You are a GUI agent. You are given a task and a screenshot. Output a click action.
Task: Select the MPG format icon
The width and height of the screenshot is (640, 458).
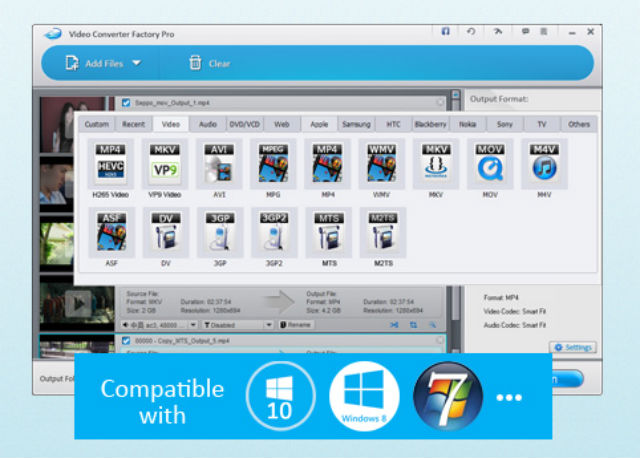pos(273,164)
